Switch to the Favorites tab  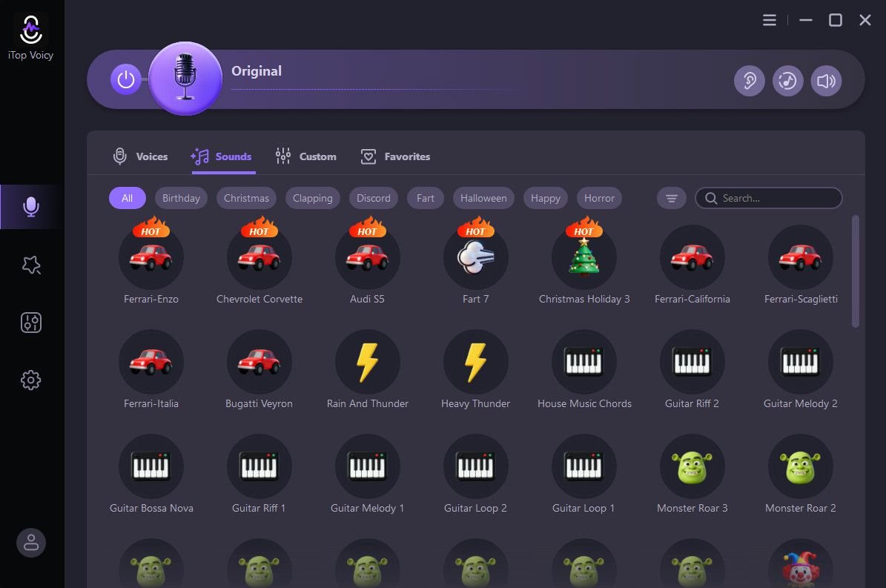tap(395, 156)
